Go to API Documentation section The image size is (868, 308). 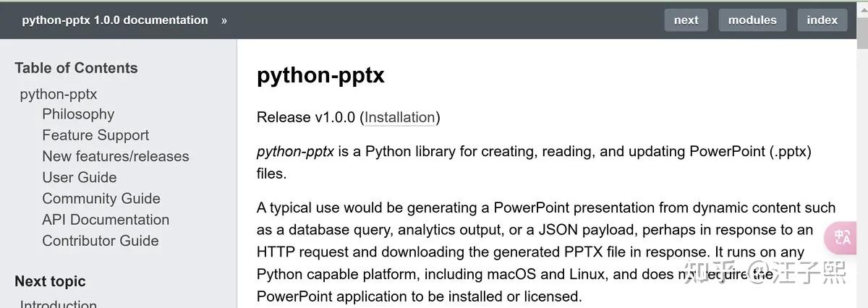click(106, 220)
